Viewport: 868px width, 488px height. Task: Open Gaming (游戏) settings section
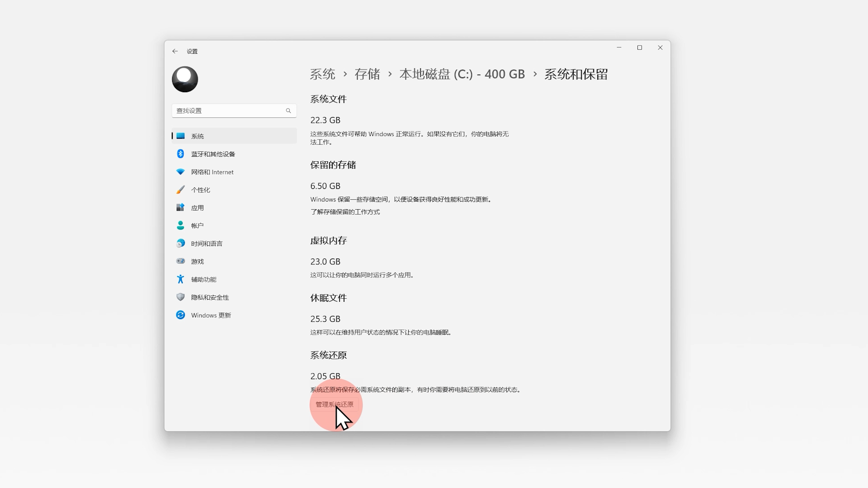[x=197, y=262]
